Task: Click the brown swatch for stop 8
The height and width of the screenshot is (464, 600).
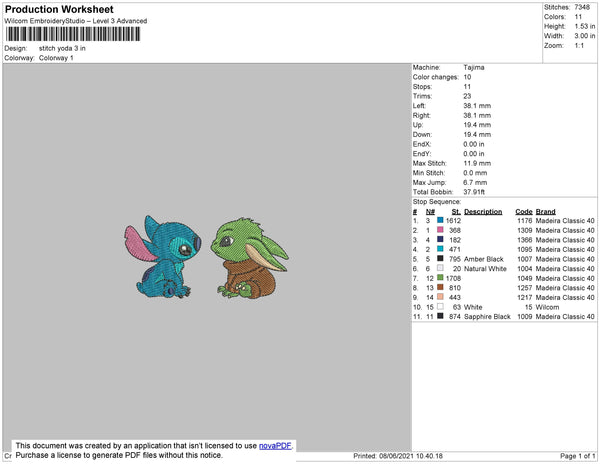Action: tap(440, 287)
